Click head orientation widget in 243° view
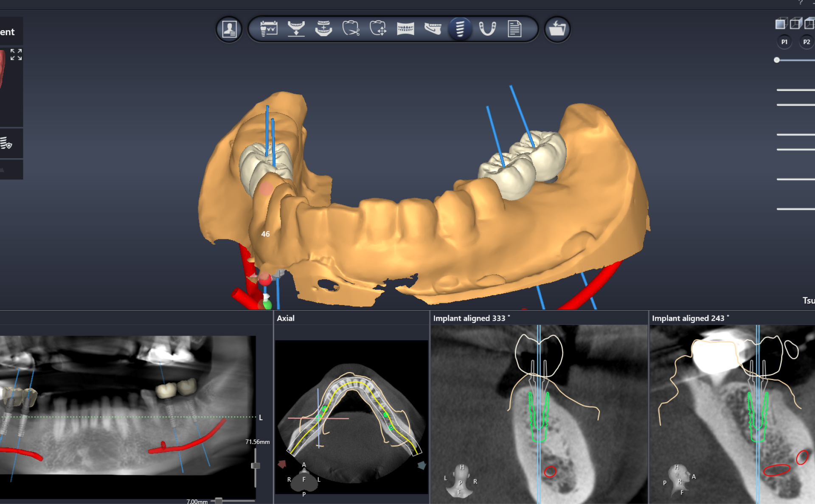 click(x=679, y=481)
